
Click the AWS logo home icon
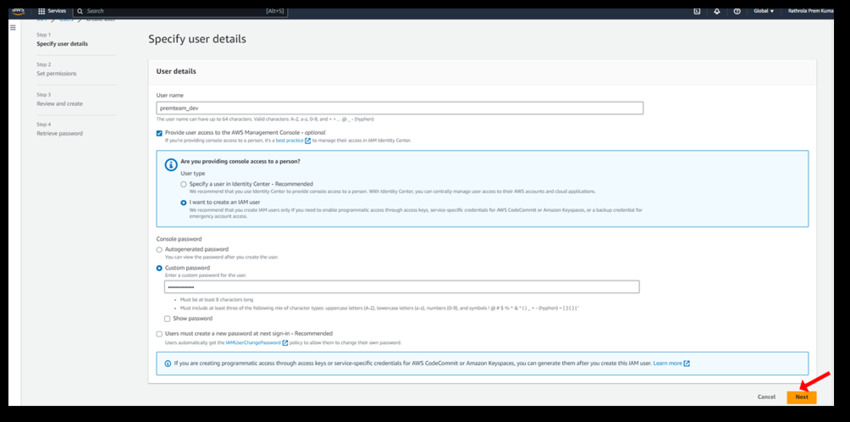pos(18,11)
